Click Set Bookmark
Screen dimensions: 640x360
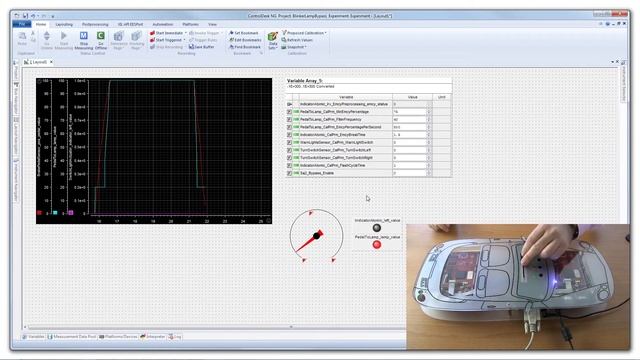[x=244, y=33]
